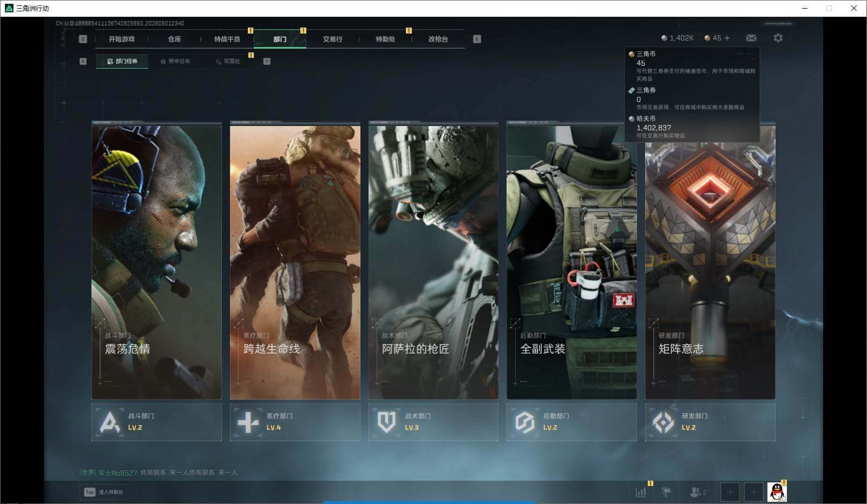Minimize the 三角洲行动 window
This screenshot has width=867, height=504.
tap(805, 8)
